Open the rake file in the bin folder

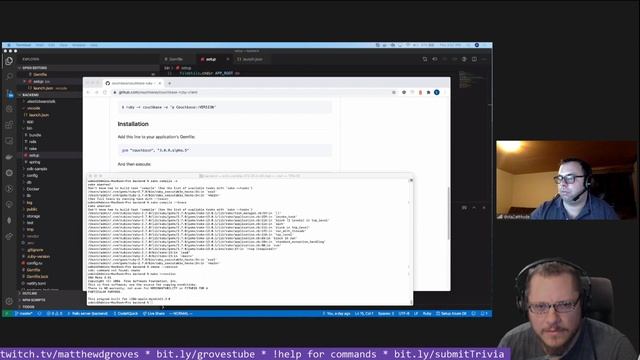33,149
